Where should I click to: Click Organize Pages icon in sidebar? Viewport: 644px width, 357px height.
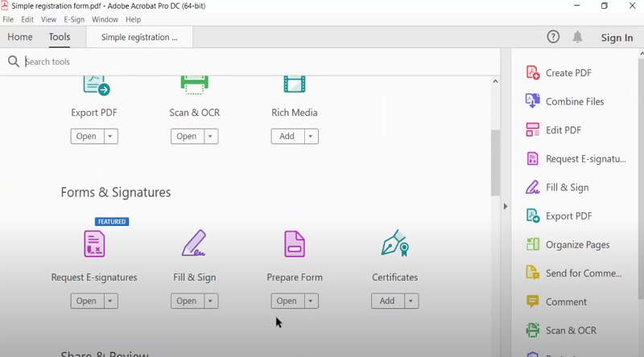pos(533,244)
